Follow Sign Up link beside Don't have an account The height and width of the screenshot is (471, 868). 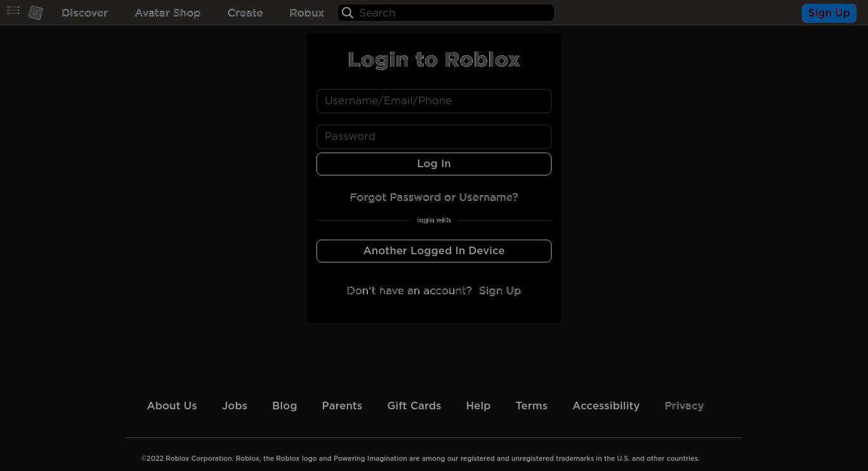coord(500,291)
